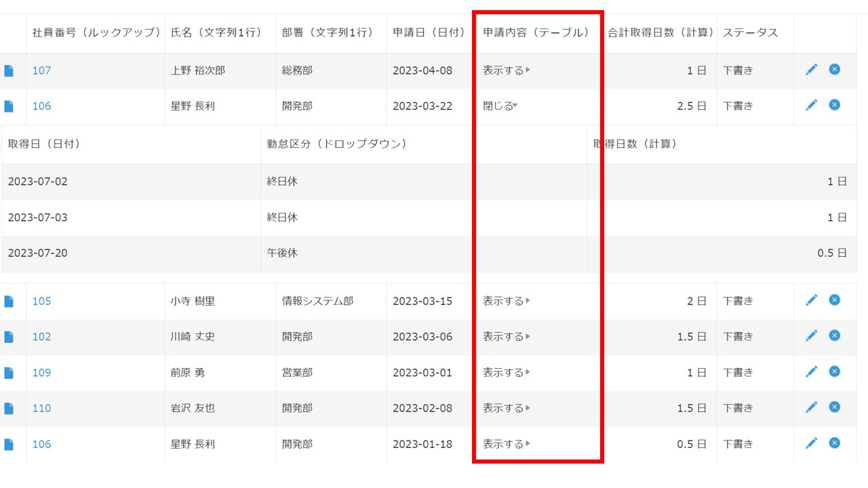Expand 表示する for the 2023-01-18 row
Viewport: 868px width, 488px height.
tap(506, 444)
